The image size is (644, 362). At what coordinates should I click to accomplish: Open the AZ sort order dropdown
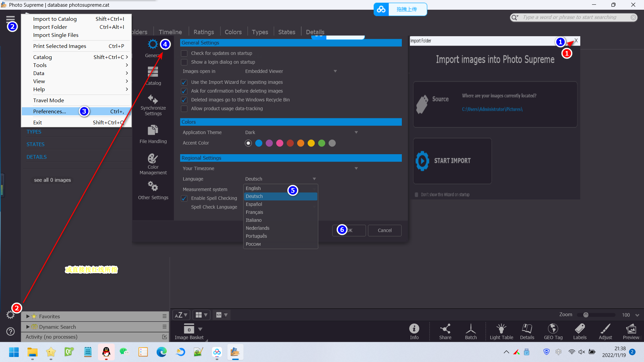(181, 315)
